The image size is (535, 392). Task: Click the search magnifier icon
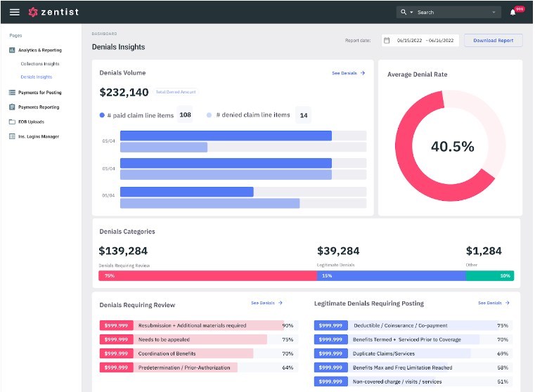click(x=404, y=12)
